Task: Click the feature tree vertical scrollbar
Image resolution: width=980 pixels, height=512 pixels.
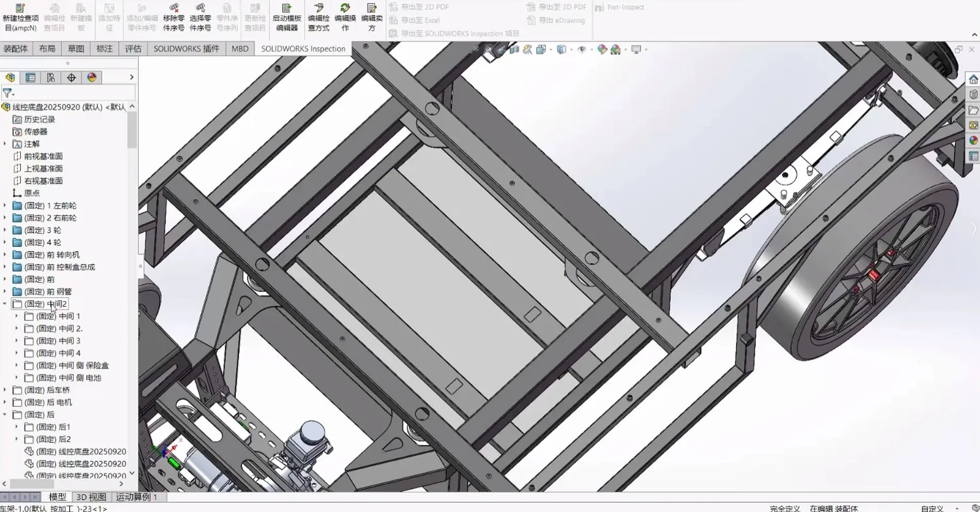Action: pyautogui.click(x=132, y=129)
